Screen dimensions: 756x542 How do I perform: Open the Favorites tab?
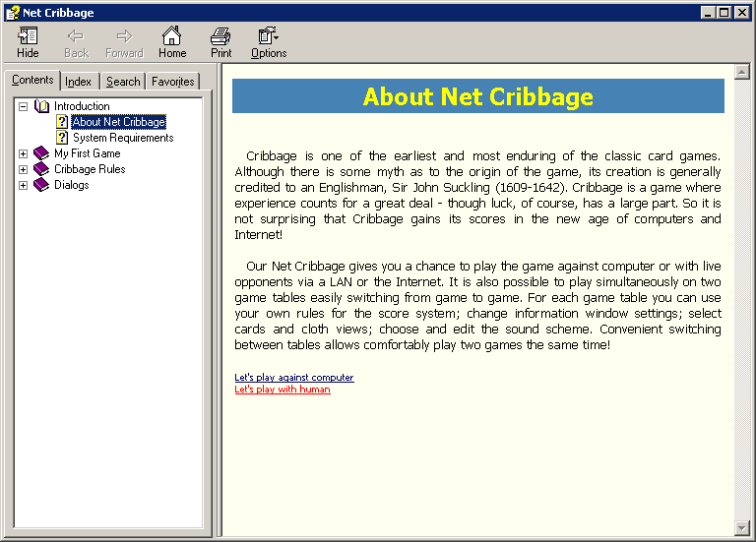tap(172, 82)
